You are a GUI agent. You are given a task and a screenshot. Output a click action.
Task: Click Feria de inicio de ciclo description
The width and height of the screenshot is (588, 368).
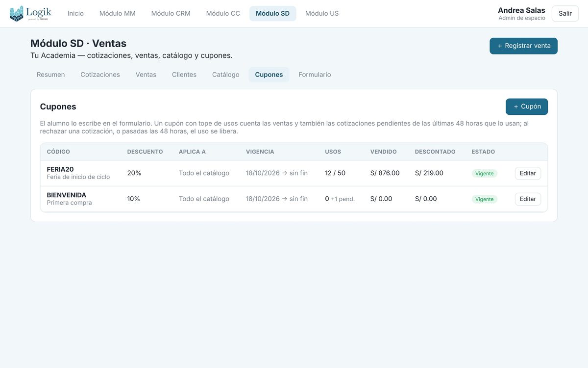pyautogui.click(x=78, y=177)
